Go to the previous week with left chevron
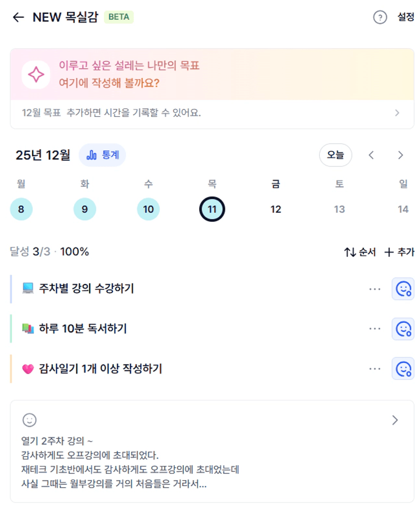The image size is (420, 508). [x=371, y=155]
